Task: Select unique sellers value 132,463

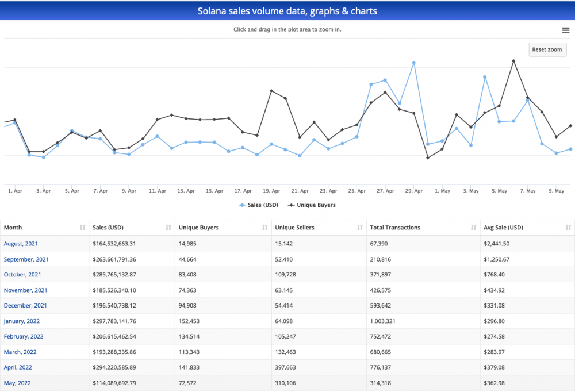Action: pos(285,352)
